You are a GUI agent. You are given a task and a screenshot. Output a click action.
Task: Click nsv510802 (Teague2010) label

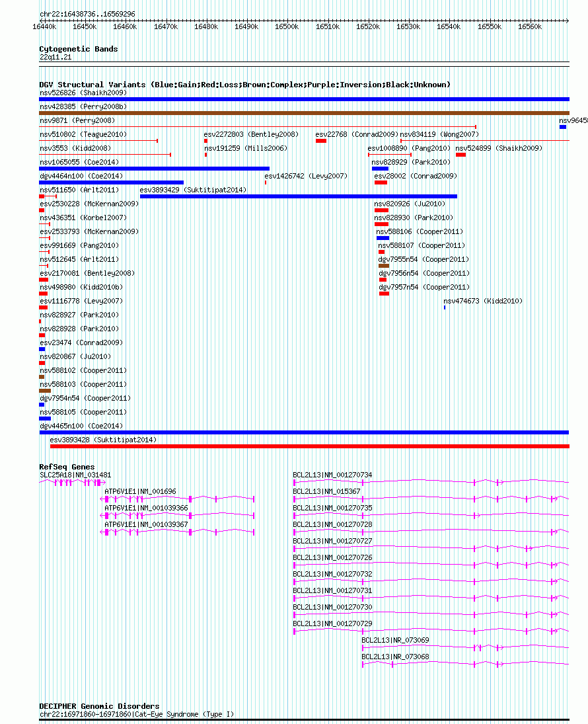coord(83,134)
